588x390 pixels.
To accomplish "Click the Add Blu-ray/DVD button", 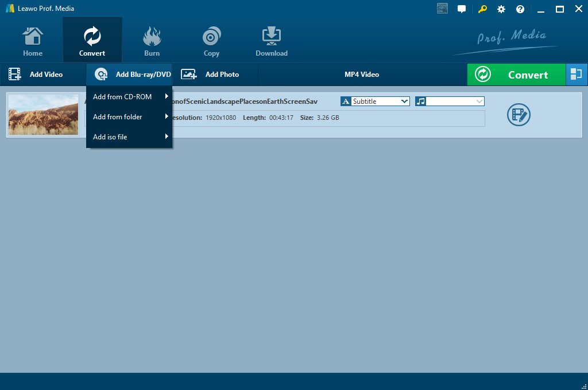I will [x=129, y=75].
